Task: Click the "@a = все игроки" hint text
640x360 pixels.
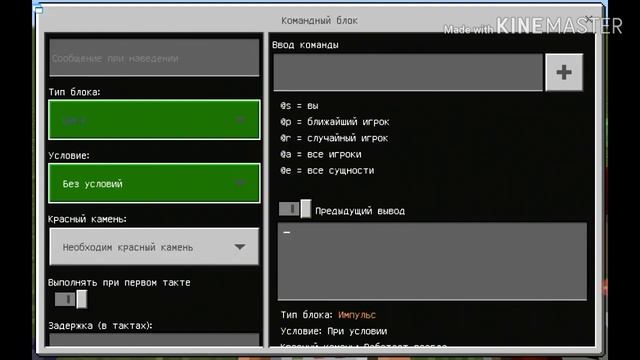Action: (320, 154)
